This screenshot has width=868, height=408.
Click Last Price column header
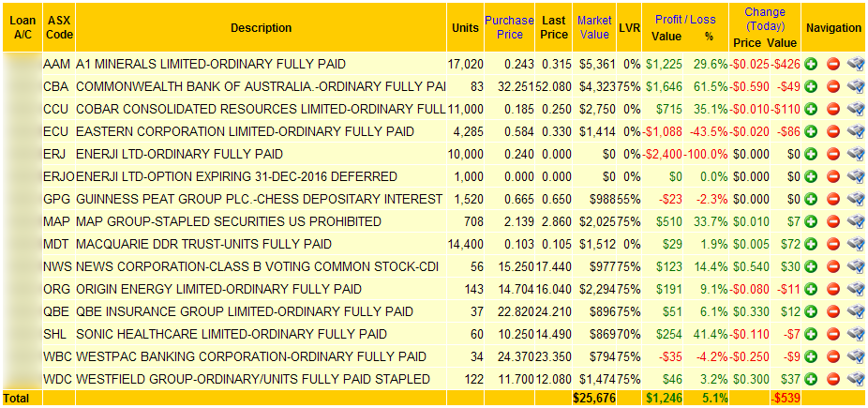(554, 28)
